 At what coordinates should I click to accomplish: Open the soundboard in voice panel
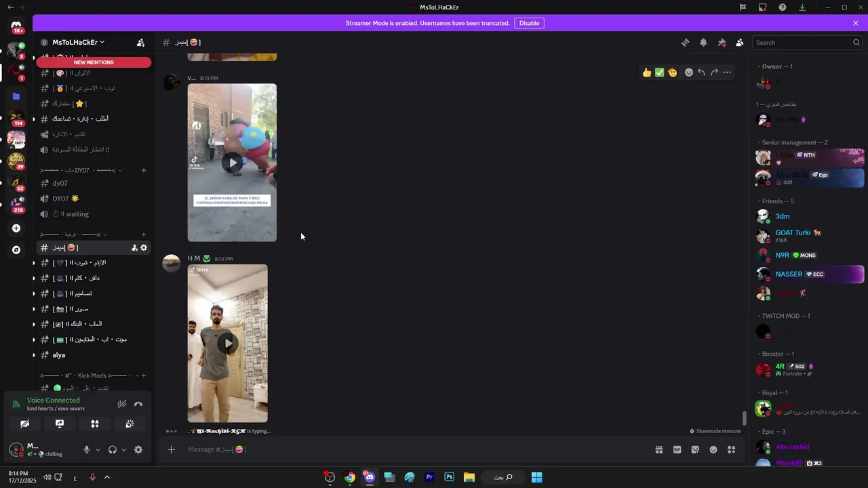tap(130, 424)
